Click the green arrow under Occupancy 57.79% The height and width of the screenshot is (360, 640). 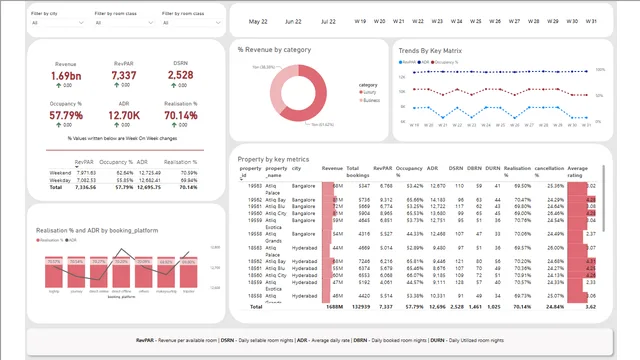click(58, 125)
